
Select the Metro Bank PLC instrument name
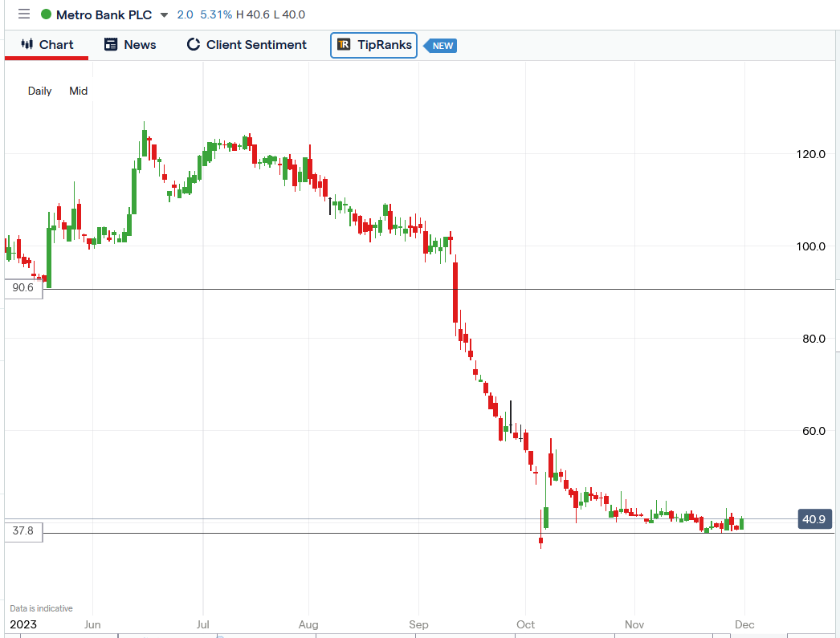point(104,15)
